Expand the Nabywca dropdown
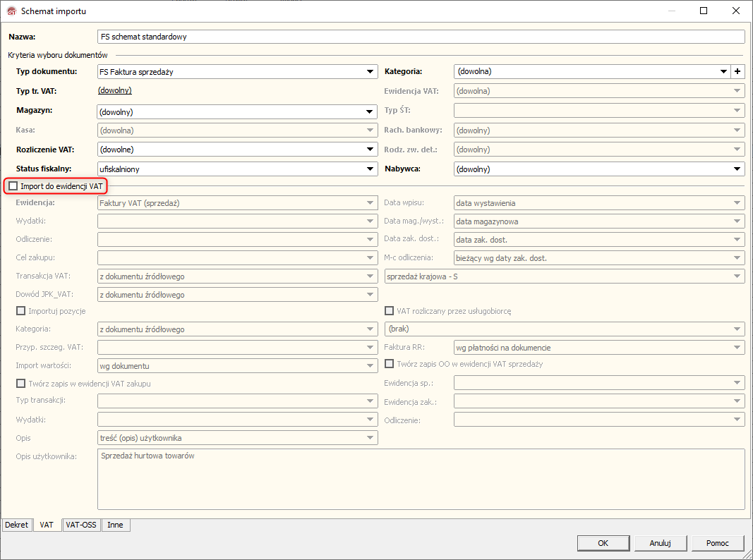Screen dimensions: 753x560 coord(737,169)
